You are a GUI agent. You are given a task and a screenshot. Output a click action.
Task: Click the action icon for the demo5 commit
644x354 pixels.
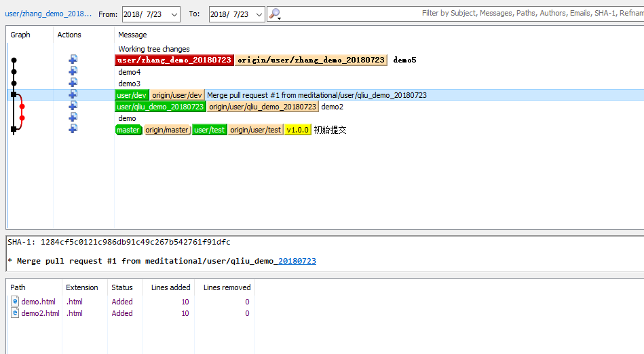tap(73, 60)
